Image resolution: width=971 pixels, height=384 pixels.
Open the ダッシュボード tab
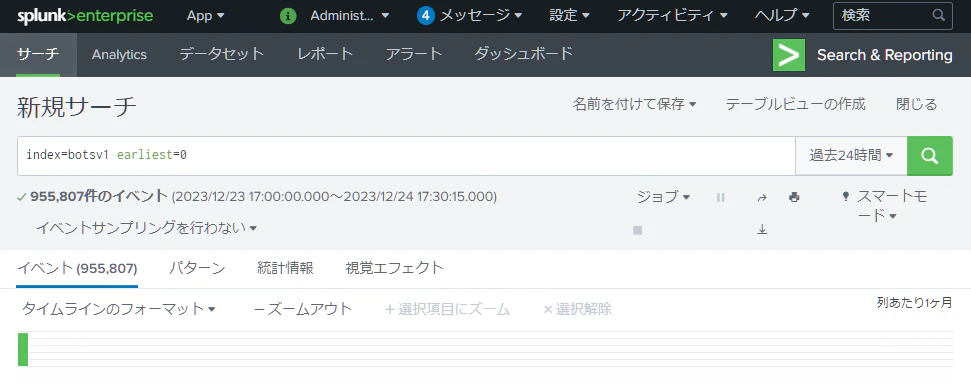coord(524,55)
